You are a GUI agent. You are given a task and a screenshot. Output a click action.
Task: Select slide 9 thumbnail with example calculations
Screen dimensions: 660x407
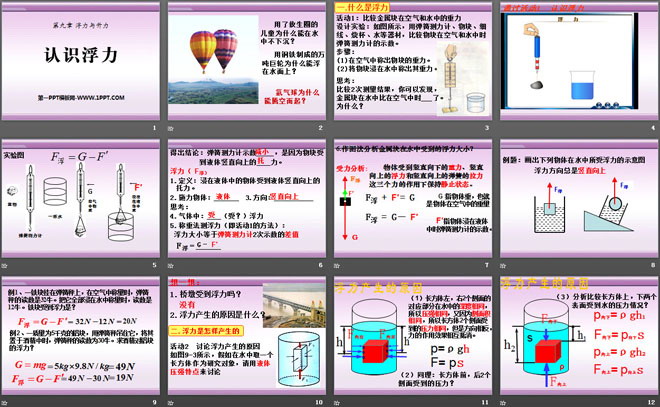(81, 336)
